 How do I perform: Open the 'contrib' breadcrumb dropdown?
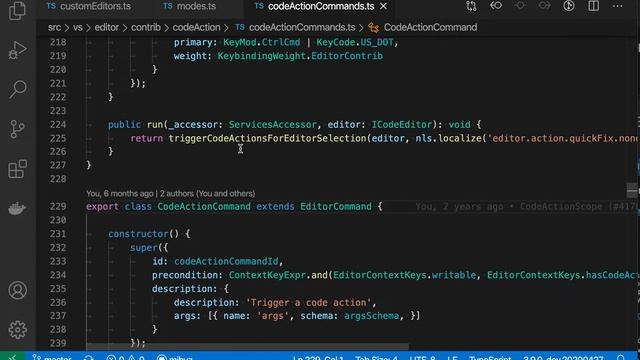pyautogui.click(x=146, y=27)
